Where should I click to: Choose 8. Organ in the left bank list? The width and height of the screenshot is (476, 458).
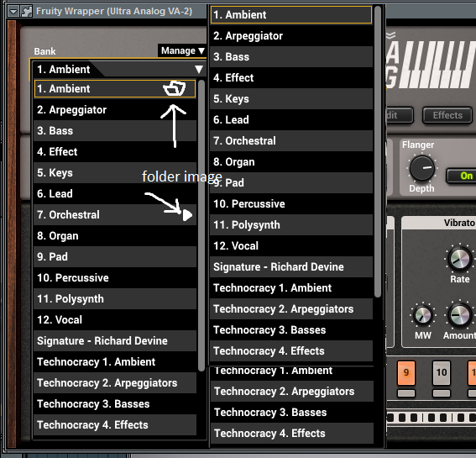pos(115,235)
